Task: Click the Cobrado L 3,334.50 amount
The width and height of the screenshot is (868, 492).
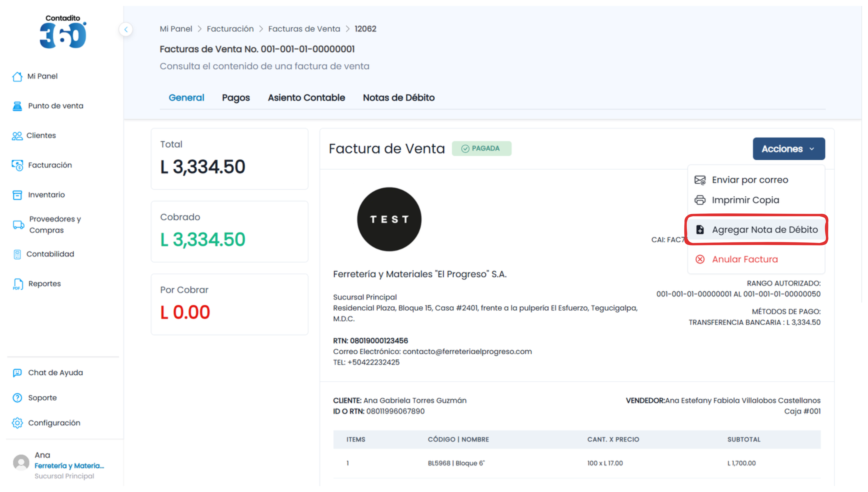Action: pos(203,240)
